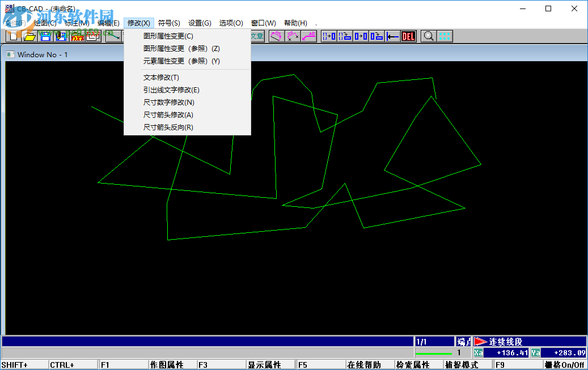588x370 pixels.
Task: Select the DEL delete tool icon
Action: [409, 36]
